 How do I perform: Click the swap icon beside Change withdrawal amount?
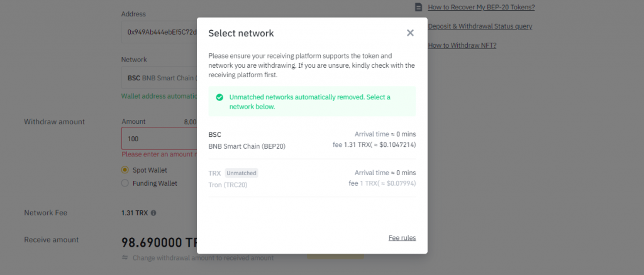coord(125,258)
